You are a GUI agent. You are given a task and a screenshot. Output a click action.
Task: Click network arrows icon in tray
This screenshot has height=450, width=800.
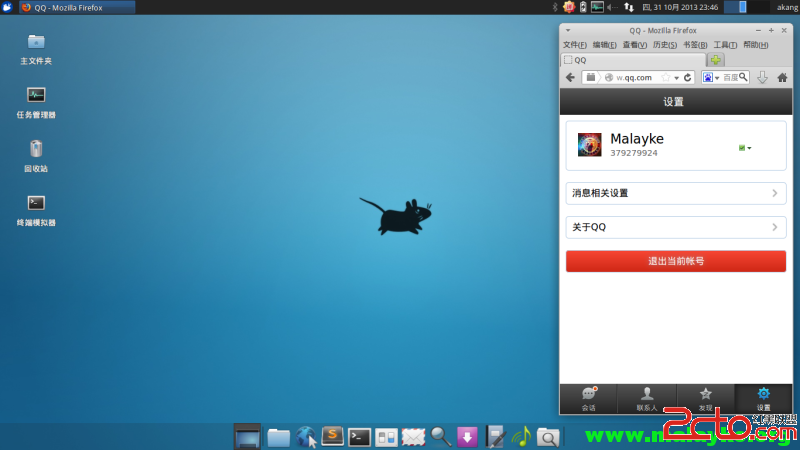click(629, 7)
